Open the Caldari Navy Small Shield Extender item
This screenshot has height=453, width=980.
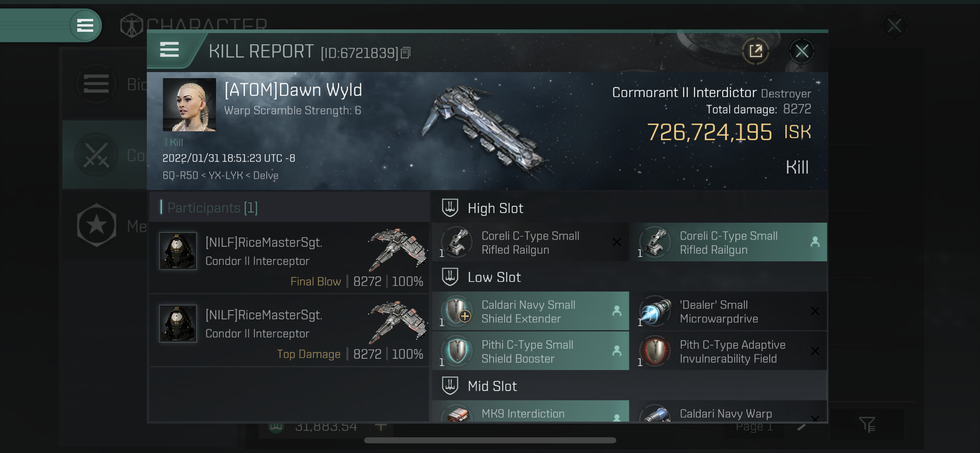(x=530, y=311)
